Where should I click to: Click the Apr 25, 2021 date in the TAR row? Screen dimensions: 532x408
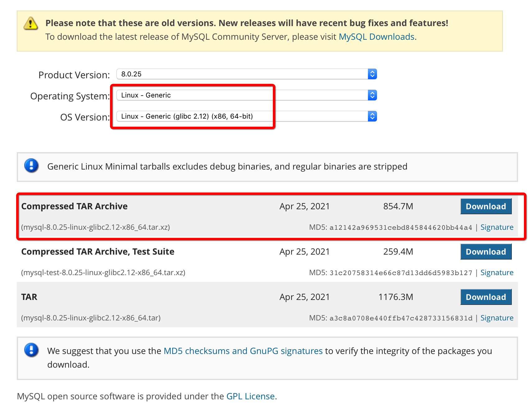pos(305,297)
